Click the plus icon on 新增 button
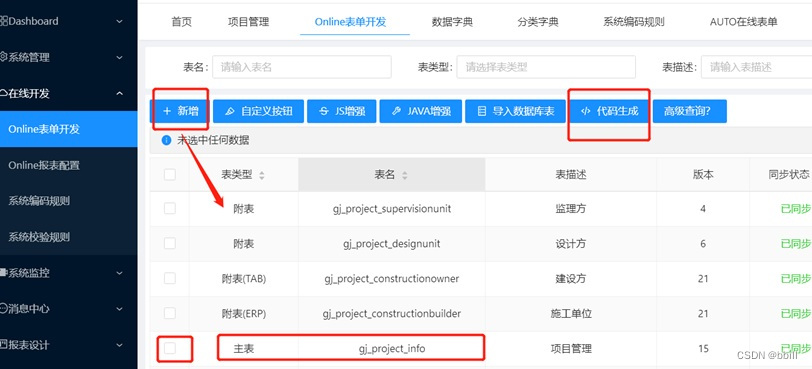 [167, 111]
